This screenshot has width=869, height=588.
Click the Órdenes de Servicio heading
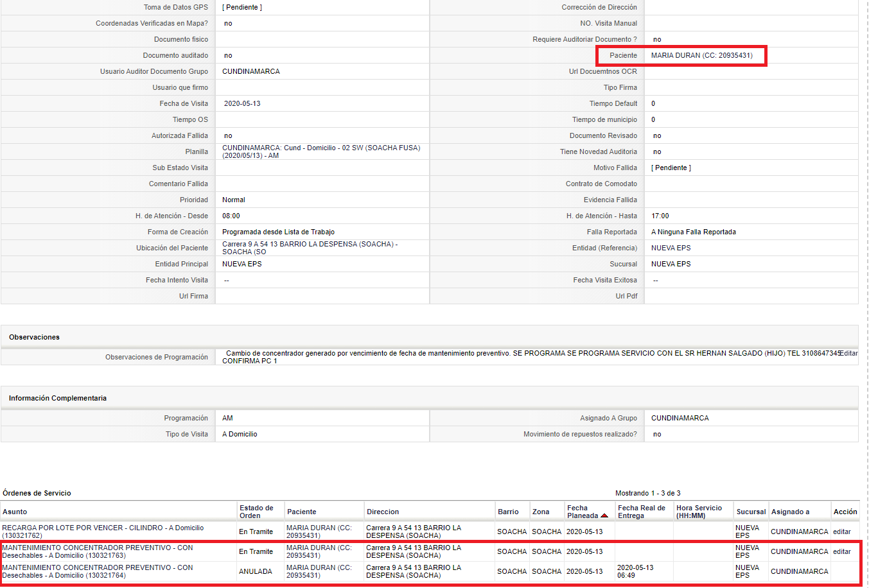[x=37, y=493]
